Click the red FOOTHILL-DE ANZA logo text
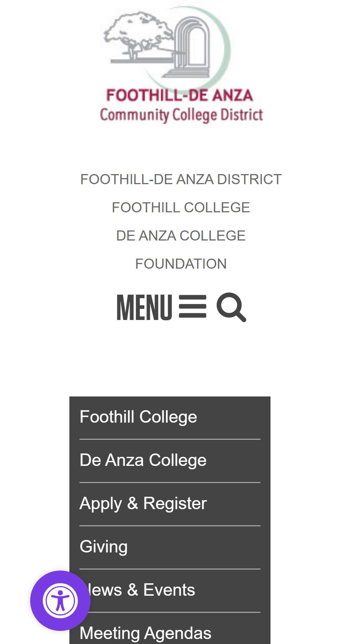The height and width of the screenshot is (644, 362). pyautogui.click(x=180, y=95)
